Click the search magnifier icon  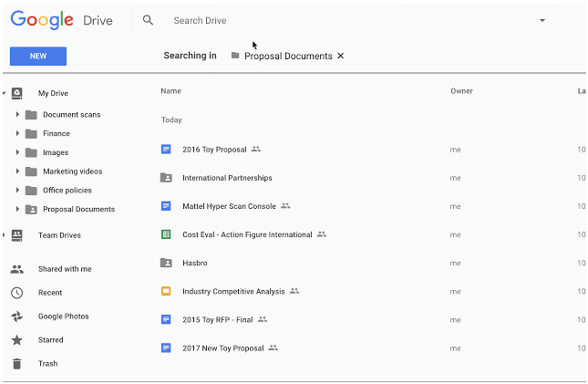pyautogui.click(x=149, y=20)
